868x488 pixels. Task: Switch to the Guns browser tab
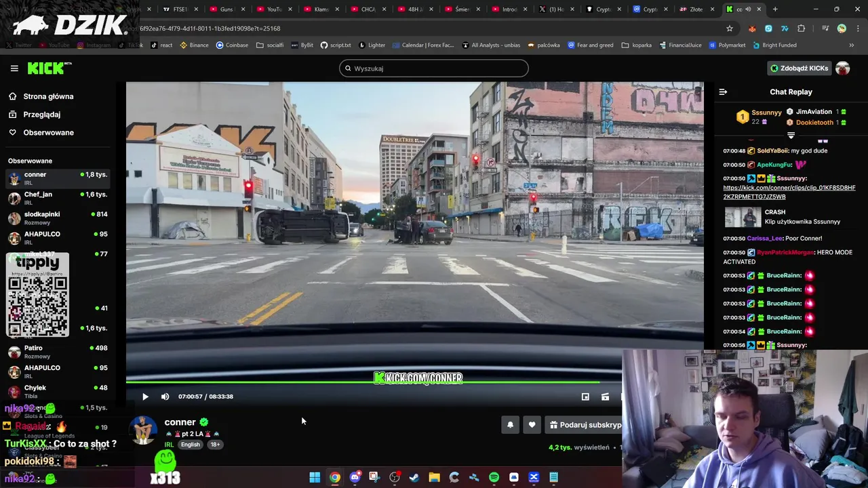point(226,9)
